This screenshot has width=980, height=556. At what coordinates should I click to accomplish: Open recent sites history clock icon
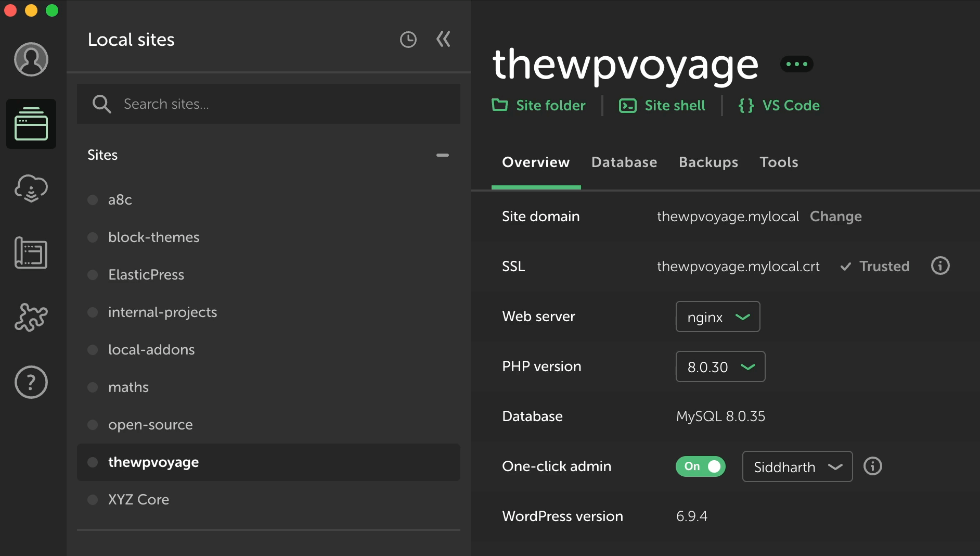pos(408,39)
